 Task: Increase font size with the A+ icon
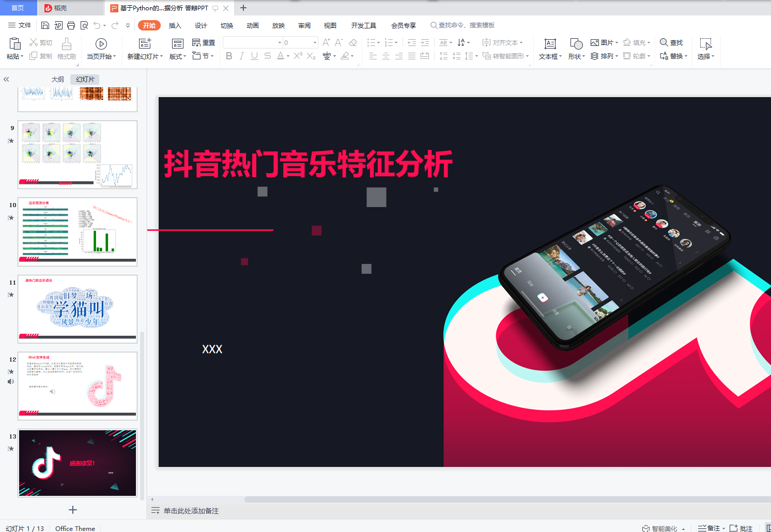326,42
